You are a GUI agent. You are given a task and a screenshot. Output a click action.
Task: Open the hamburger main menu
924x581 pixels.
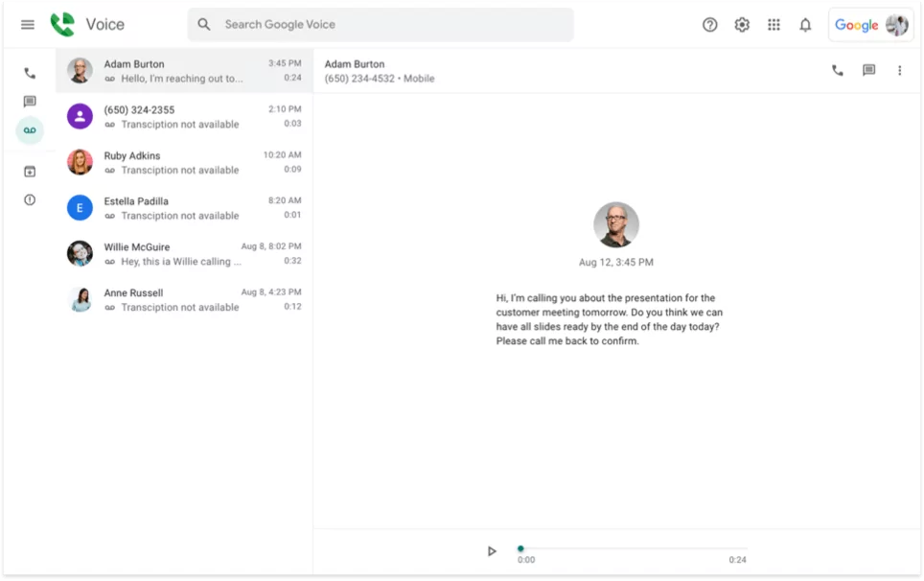[x=28, y=25]
